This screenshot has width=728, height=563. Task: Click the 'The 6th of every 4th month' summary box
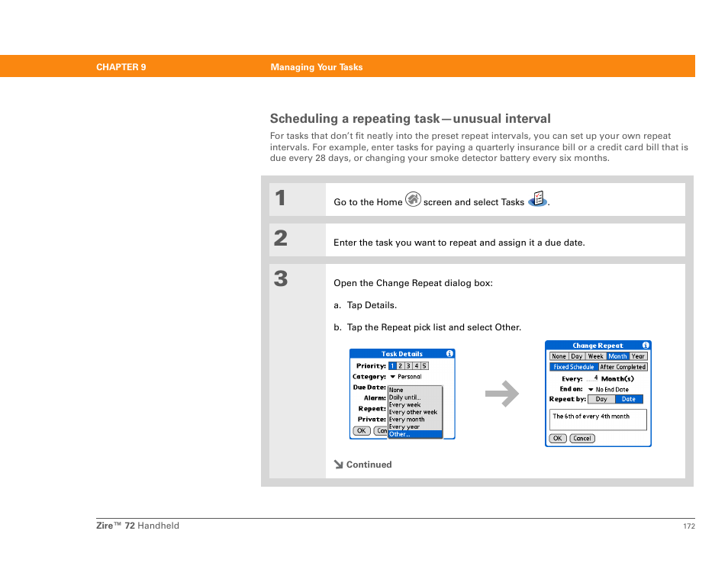pos(598,420)
